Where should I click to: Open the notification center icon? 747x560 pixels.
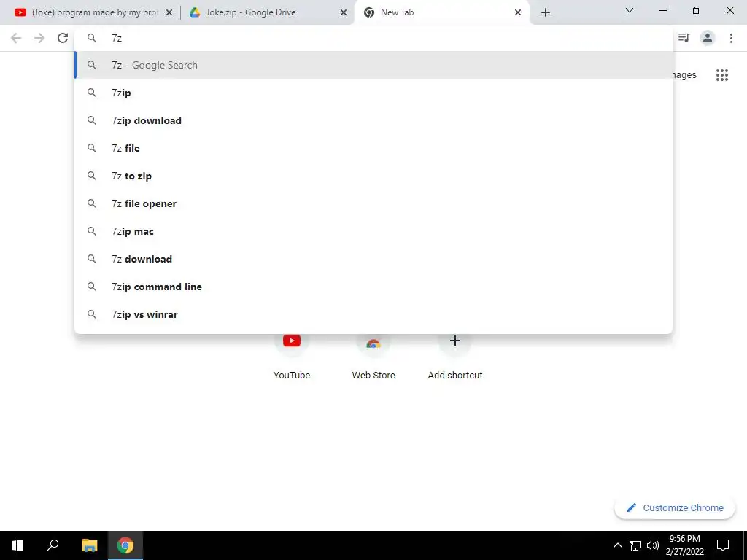point(723,545)
